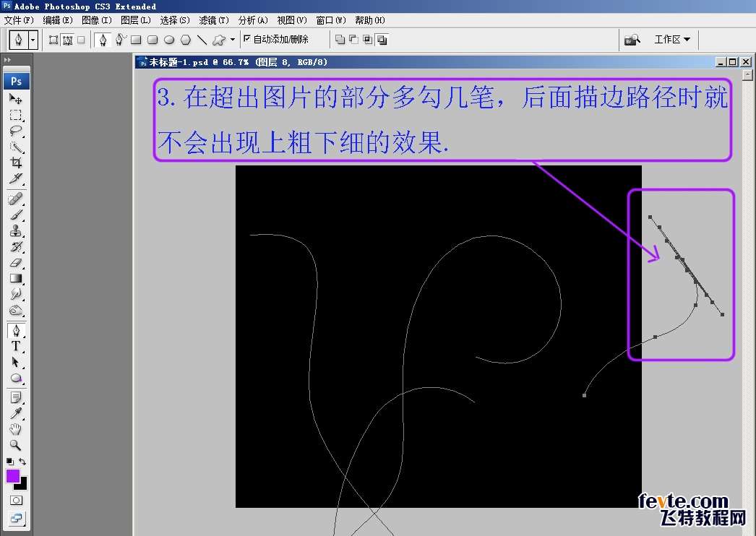The image size is (756, 536).
Task: Select the Gradient tool
Action: [16, 279]
